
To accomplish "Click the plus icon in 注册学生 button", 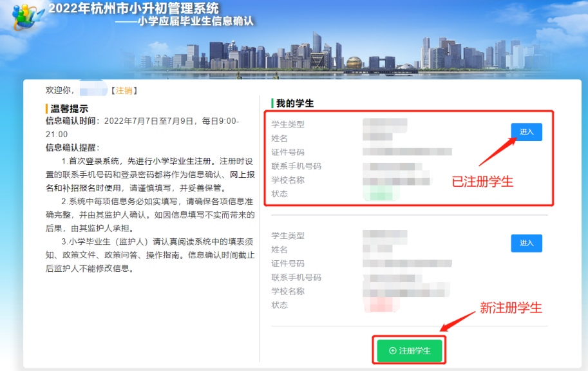I will coord(393,351).
